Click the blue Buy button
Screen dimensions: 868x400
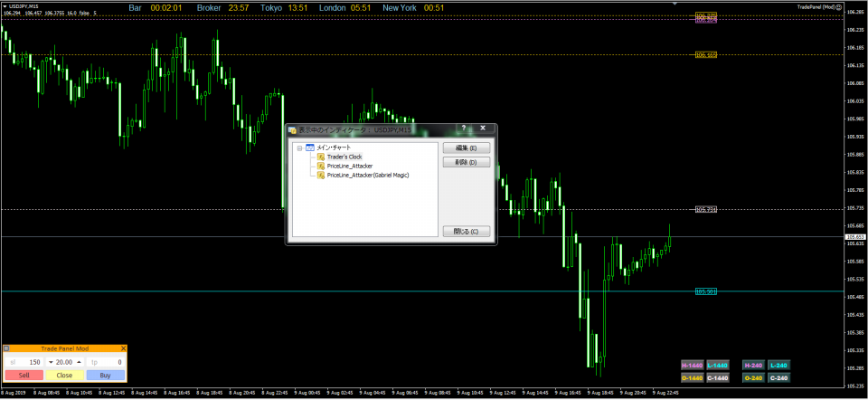click(106, 374)
